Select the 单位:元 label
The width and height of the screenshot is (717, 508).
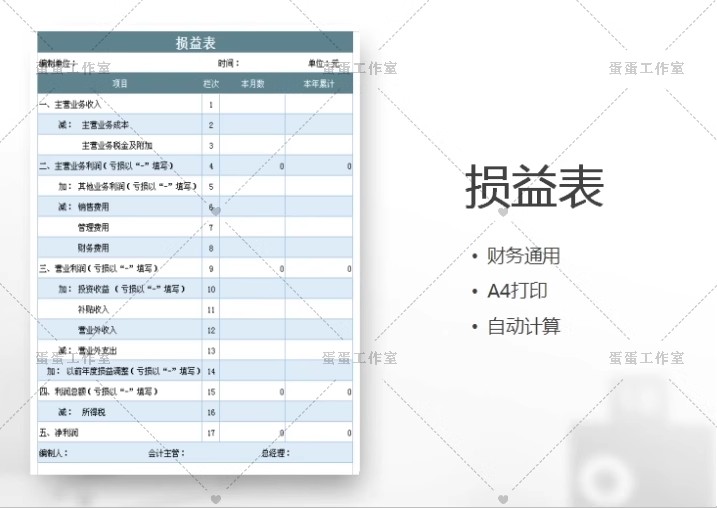tap(324, 64)
